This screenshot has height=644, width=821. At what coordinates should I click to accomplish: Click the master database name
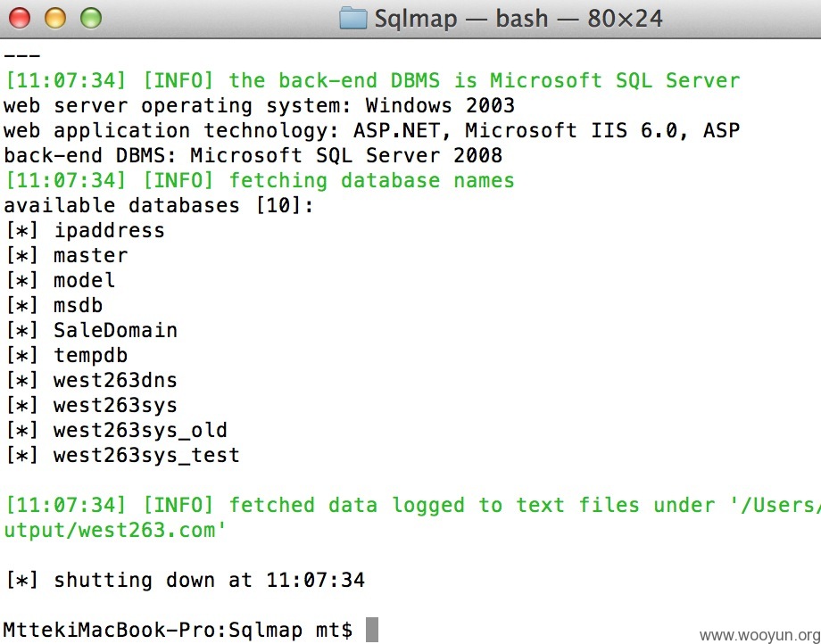[91, 255]
